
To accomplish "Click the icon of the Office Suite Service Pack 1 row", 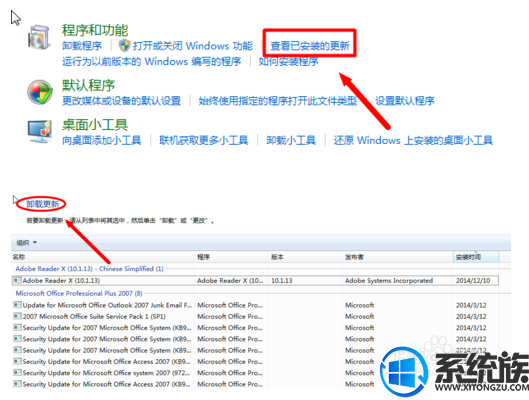I will pos(17,316).
